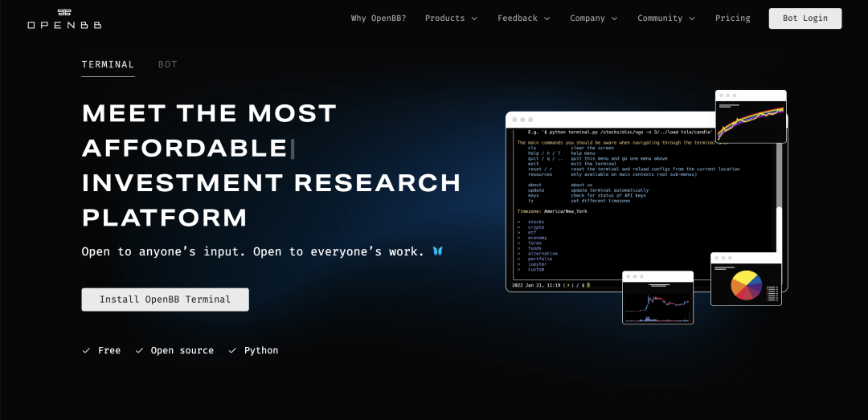Open the Why OpenBB? page

click(378, 18)
